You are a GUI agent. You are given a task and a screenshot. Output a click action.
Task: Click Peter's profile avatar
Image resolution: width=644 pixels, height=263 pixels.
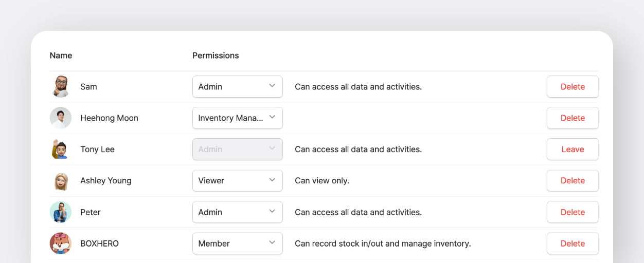pyautogui.click(x=61, y=212)
